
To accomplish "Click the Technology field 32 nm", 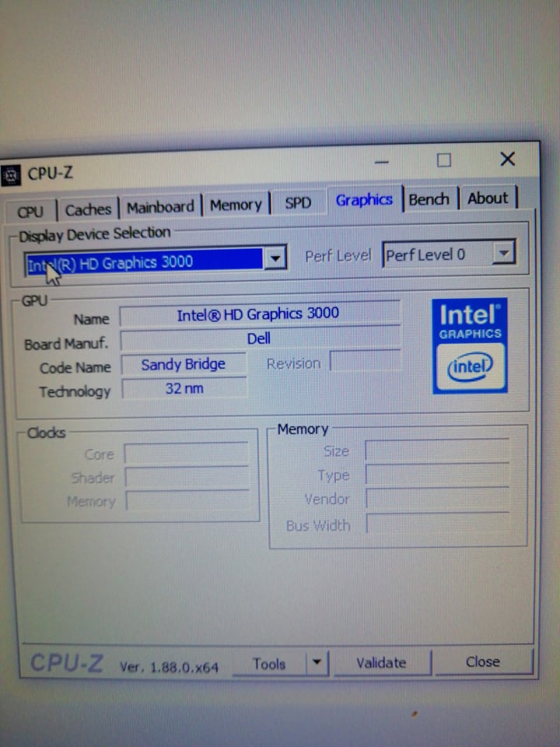I will click(x=185, y=388).
